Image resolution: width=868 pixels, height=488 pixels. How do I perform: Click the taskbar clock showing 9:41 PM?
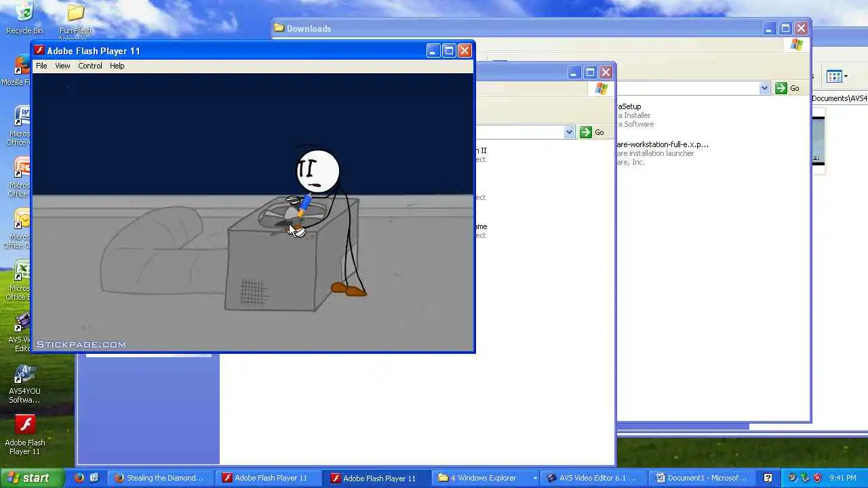pyautogui.click(x=843, y=478)
